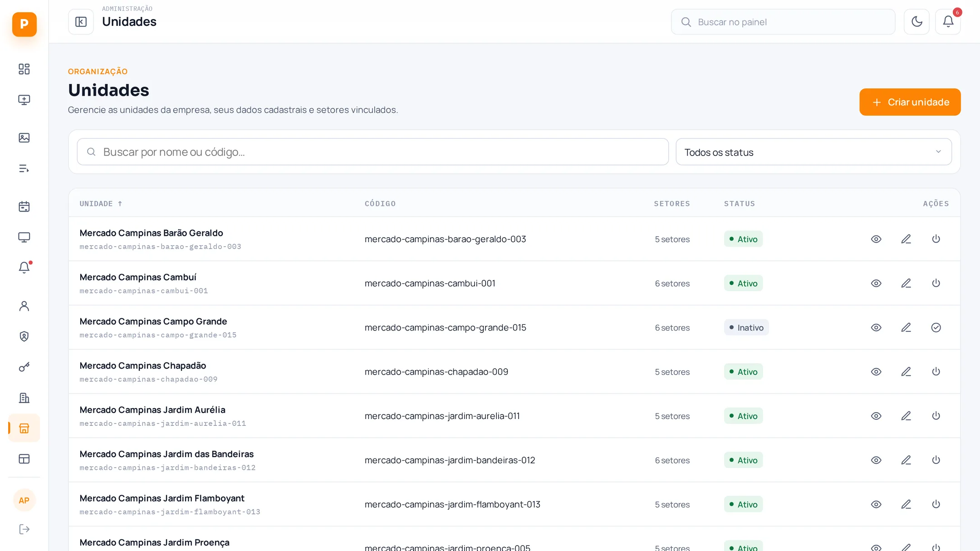This screenshot has height=551, width=980.
Task: Collapse the sidebar with panel toggle icon
Action: click(81, 22)
